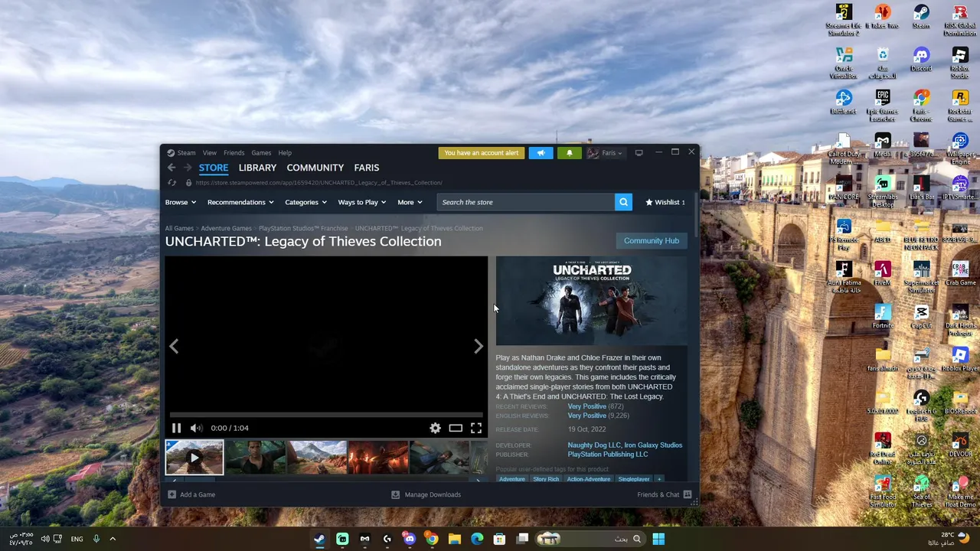Show previous media with left arrow
The height and width of the screenshot is (551, 980).
click(174, 347)
